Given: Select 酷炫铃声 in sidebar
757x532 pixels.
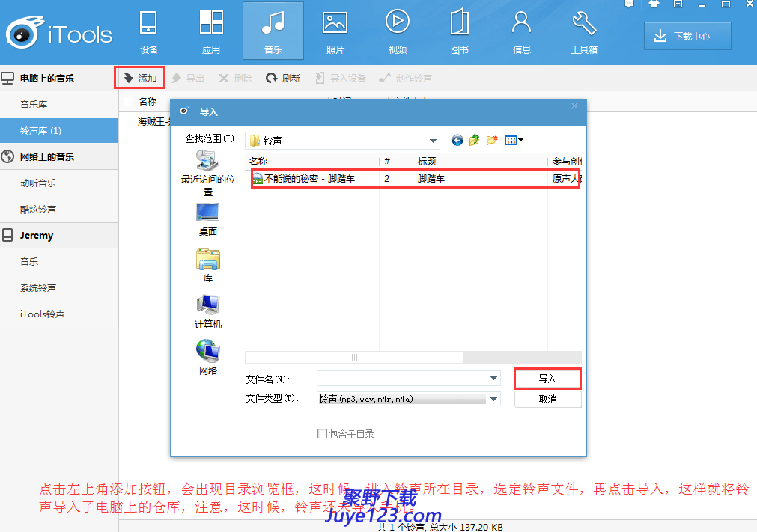Looking at the screenshot, I should click(59, 209).
